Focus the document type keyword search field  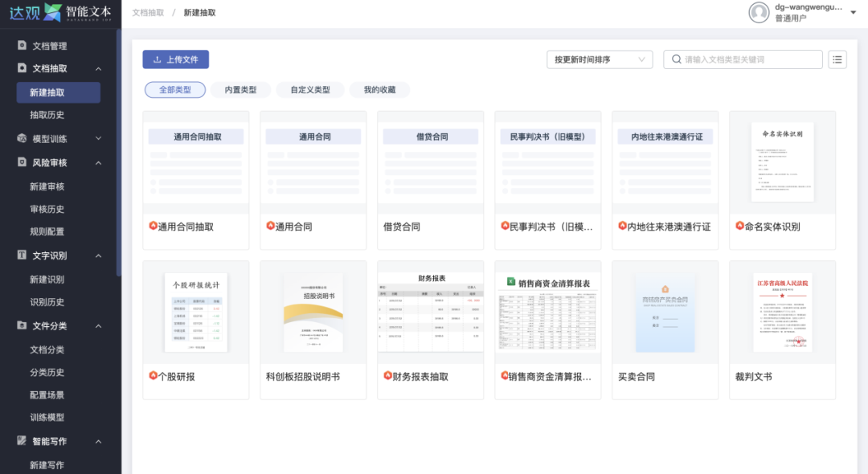coord(743,59)
